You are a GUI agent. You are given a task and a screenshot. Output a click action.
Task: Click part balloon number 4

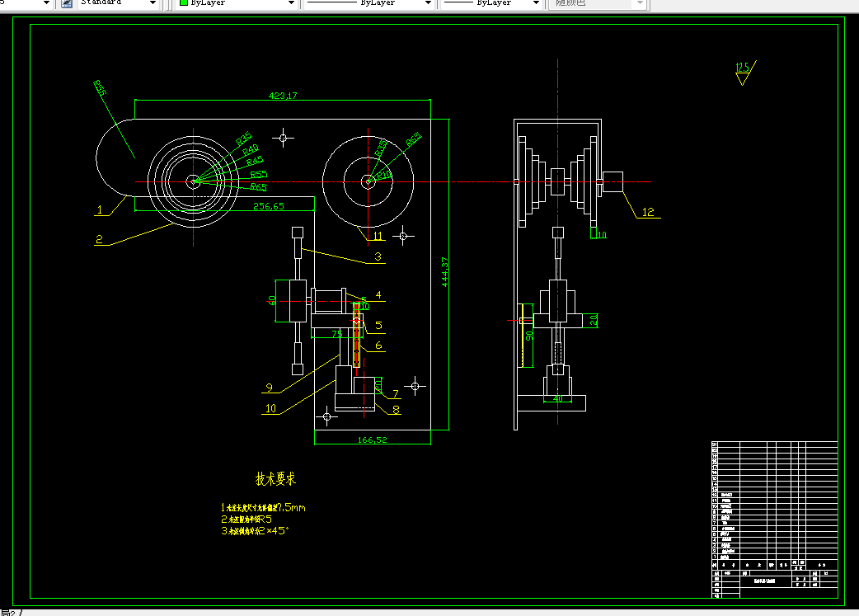click(378, 295)
